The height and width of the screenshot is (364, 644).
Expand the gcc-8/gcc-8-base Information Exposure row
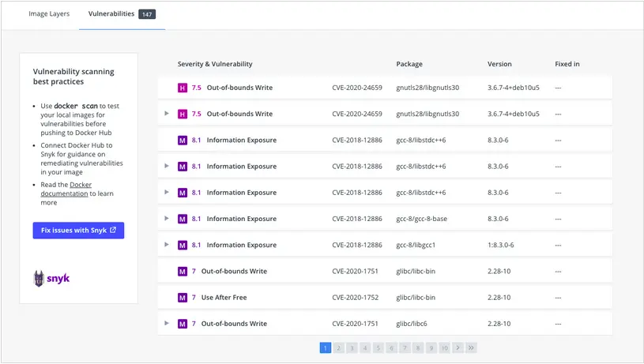coord(167,219)
